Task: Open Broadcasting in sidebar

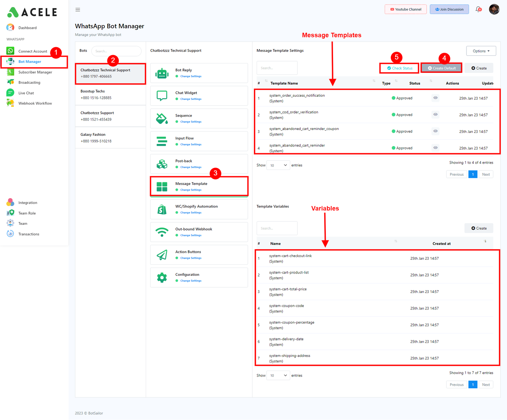Action: click(x=29, y=82)
